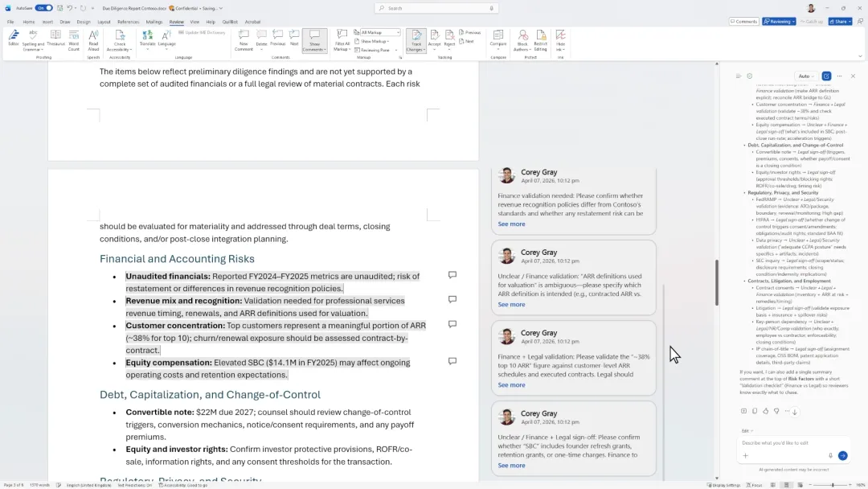The image size is (868, 489).
Task: Click the add attachment plus in Copilot
Action: click(746, 456)
